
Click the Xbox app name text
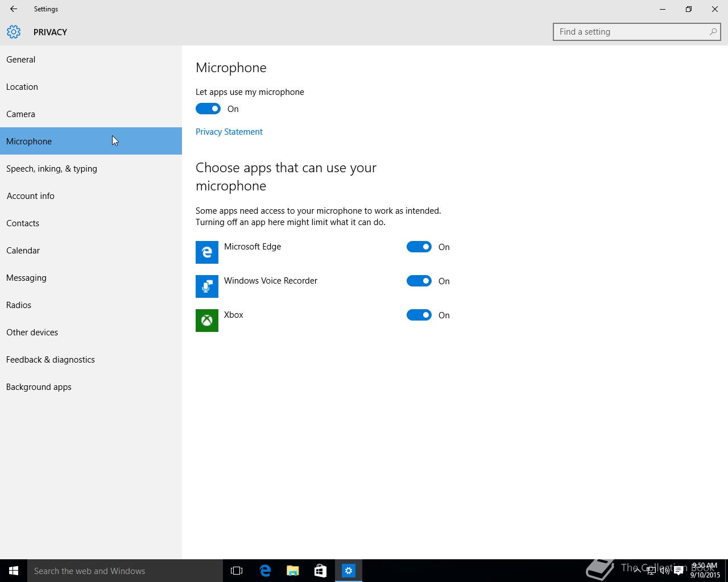click(234, 315)
